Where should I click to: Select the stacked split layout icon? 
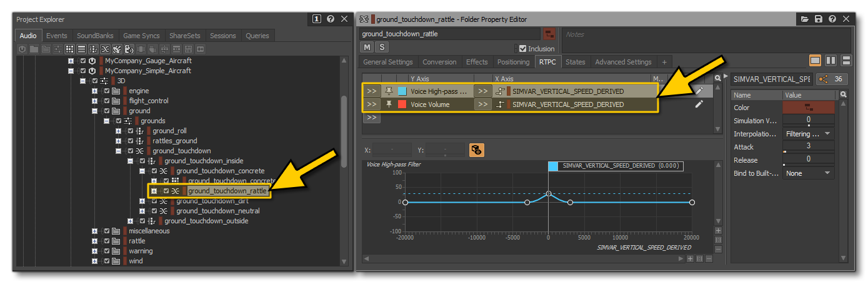coord(846,61)
